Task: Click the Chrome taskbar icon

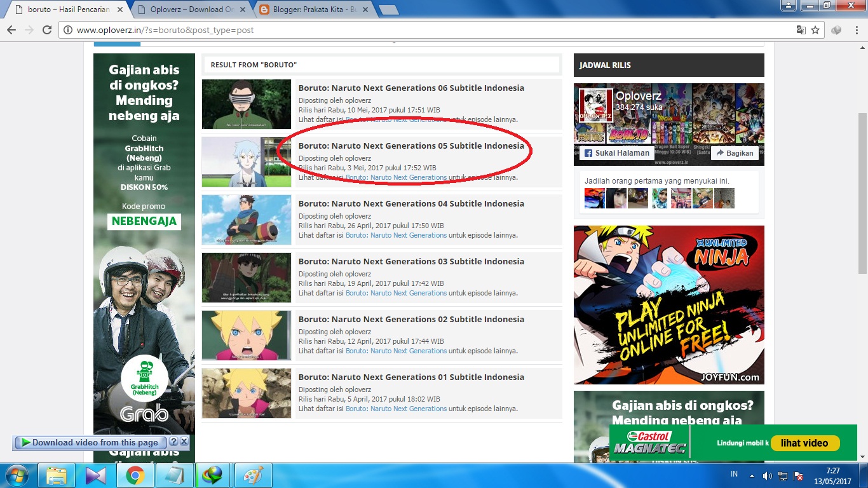Action: point(135,475)
